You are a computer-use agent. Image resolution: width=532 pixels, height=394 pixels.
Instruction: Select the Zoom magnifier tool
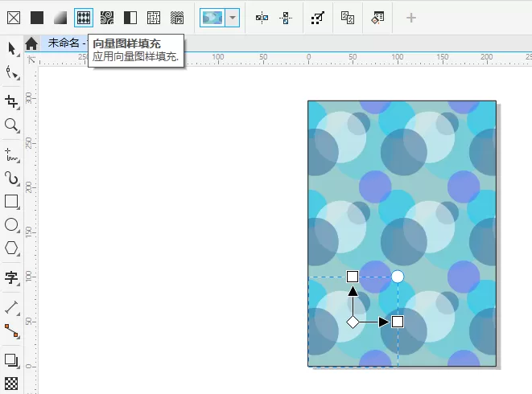click(12, 125)
